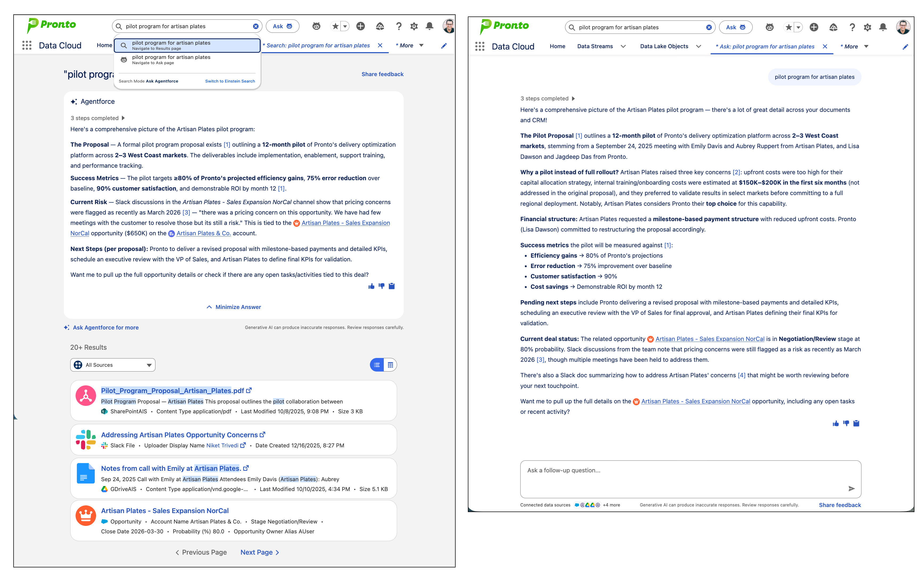The width and height of the screenshot is (924, 577).
Task: Open the Trailhead guidance icon in right window
Action: coord(833,27)
